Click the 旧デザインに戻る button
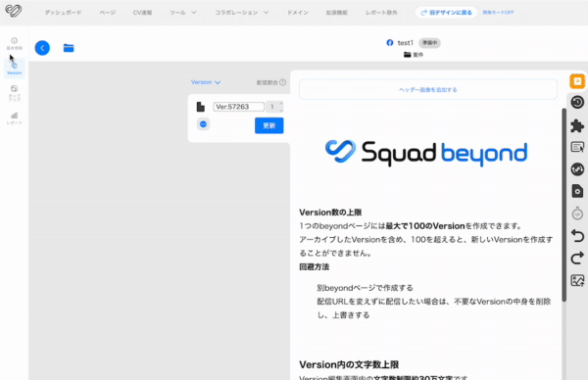The width and height of the screenshot is (588, 380). pyautogui.click(x=446, y=13)
